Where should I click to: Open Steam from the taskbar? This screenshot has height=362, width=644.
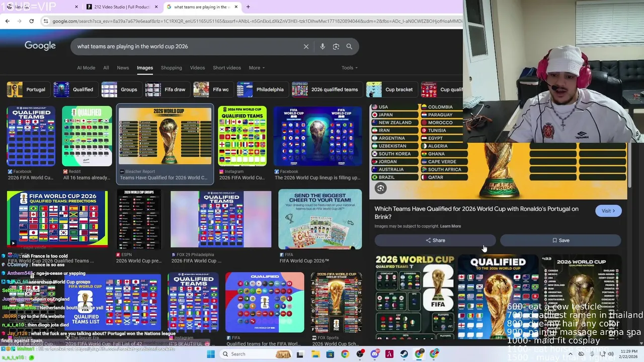[x=404, y=354]
